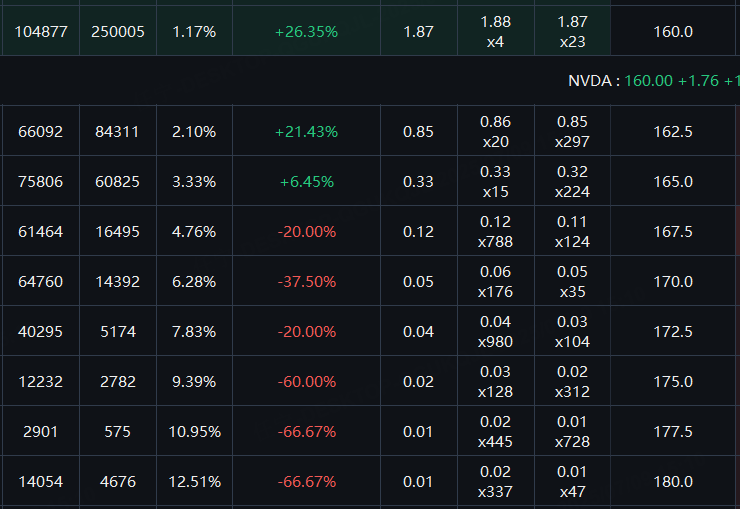Click the 0.05 x35 quote cell

(x=572, y=281)
